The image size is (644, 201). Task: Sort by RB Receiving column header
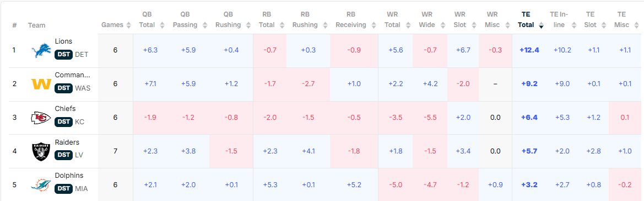tap(351, 20)
